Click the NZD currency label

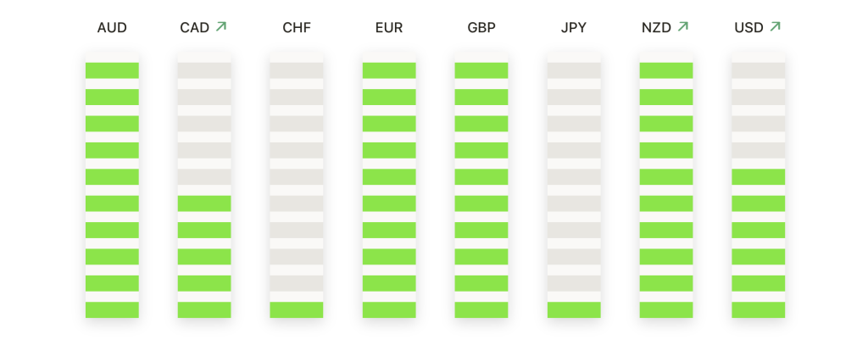tap(657, 28)
